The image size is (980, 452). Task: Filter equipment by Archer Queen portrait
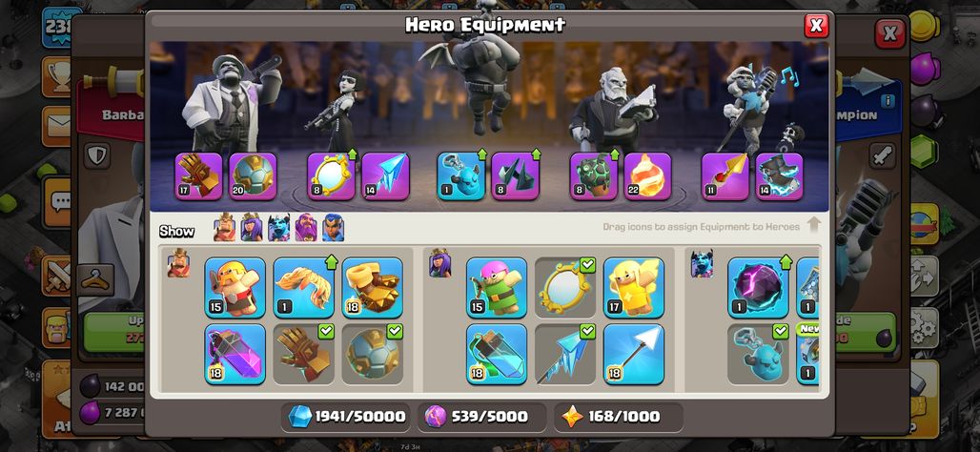[x=252, y=228]
